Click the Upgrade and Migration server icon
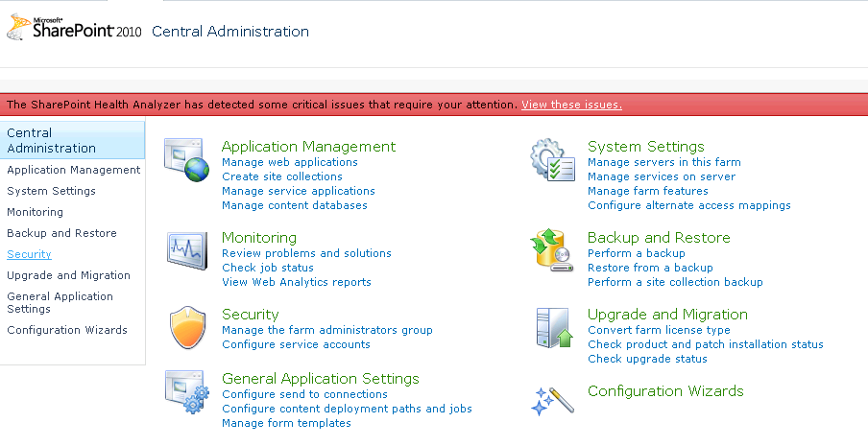Viewport: 868px width, 446px height. (x=554, y=328)
